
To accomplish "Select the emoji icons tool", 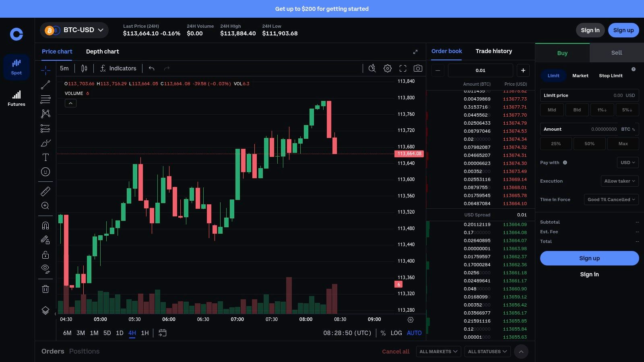I will pyautogui.click(x=45, y=172).
